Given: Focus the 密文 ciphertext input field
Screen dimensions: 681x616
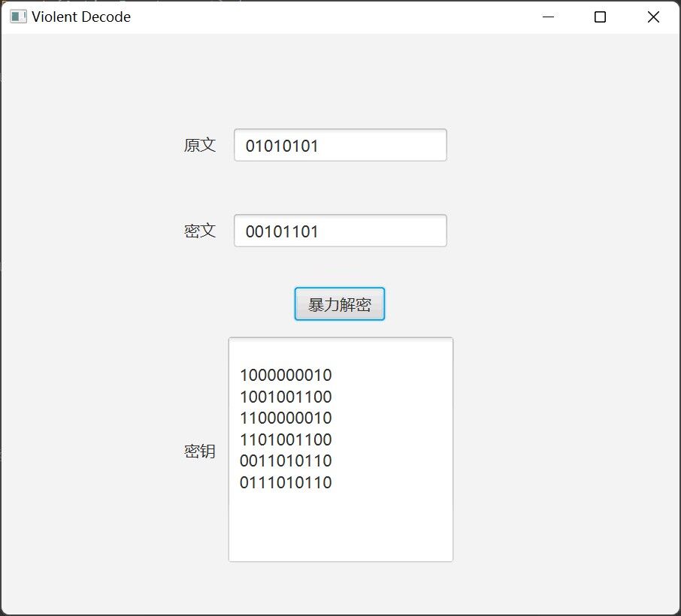Looking at the screenshot, I should (x=340, y=231).
